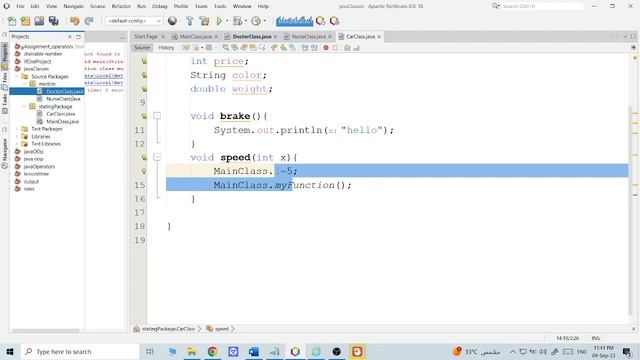Click the speed breadcrumb item
Viewport: 640px width, 360px height.
pos(222,329)
